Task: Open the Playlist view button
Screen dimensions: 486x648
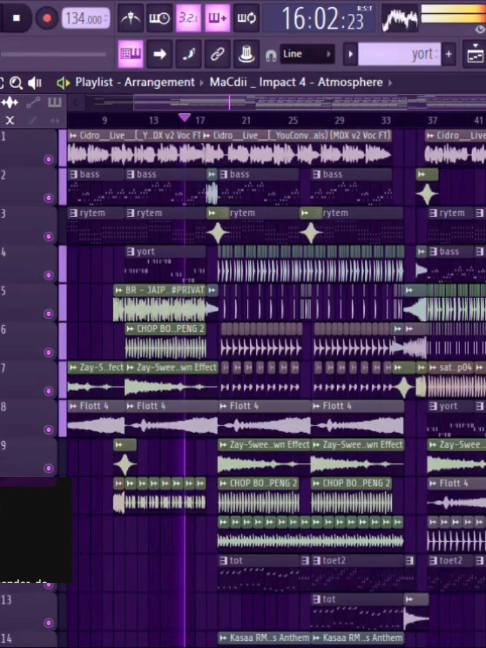Action: [x=131, y=54]
